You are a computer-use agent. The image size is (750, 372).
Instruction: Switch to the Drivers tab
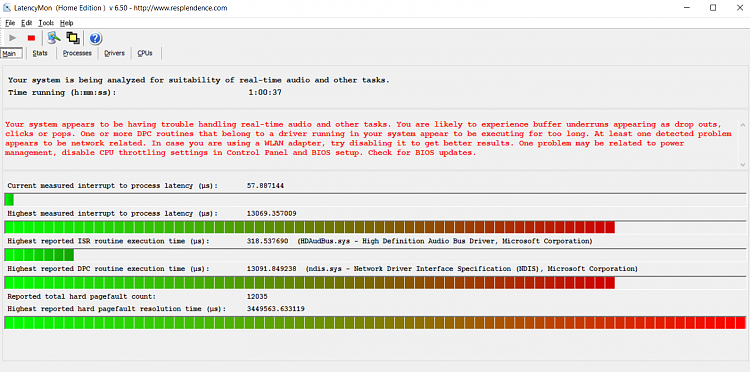tap(114, 53)
